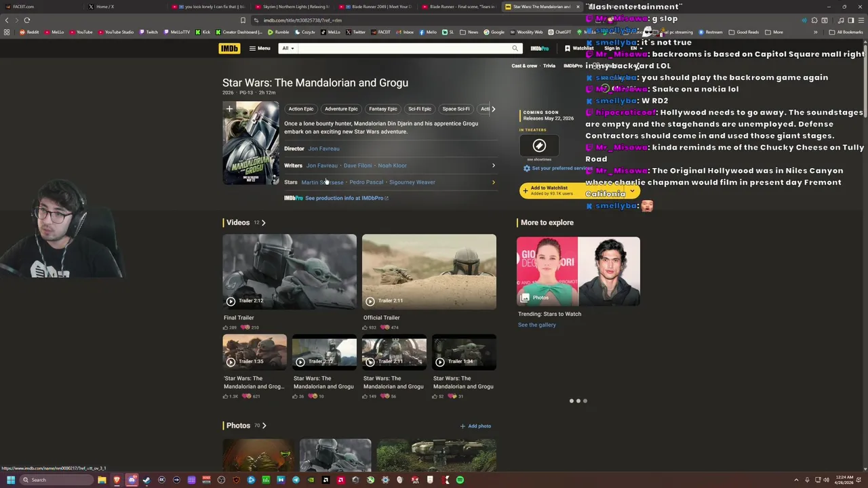Open the search category 'All' dropdown

point(288,48)
